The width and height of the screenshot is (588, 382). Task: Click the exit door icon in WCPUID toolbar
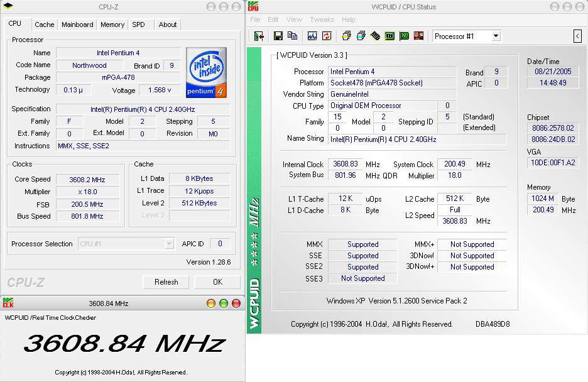pos(259,36)
